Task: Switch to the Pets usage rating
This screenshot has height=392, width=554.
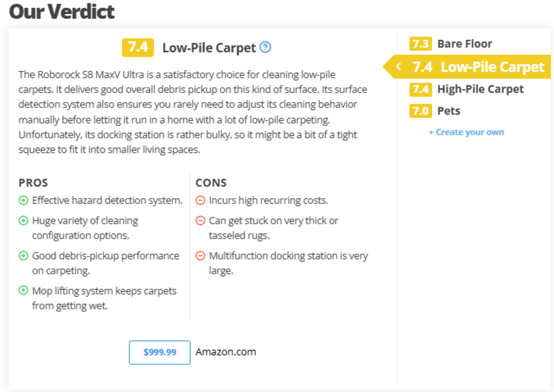Action: (x=448, y=111)
